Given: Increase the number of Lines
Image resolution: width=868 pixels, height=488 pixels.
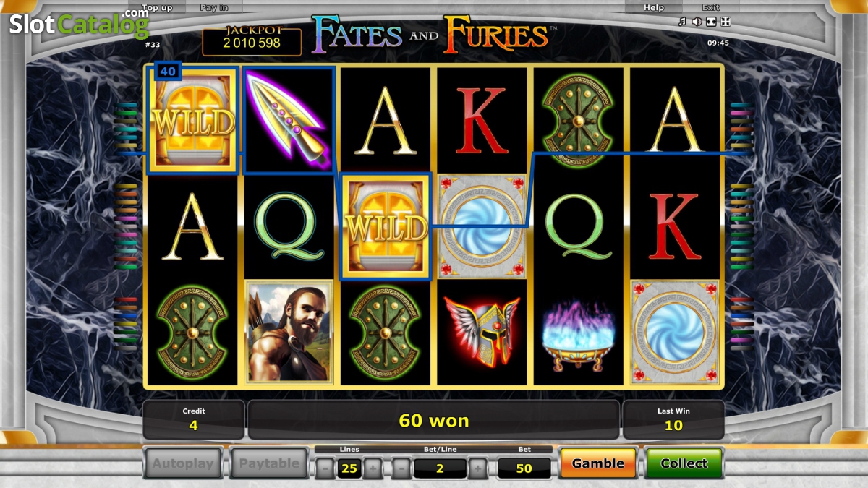Looking at the screenshot, I should point(373,468).
